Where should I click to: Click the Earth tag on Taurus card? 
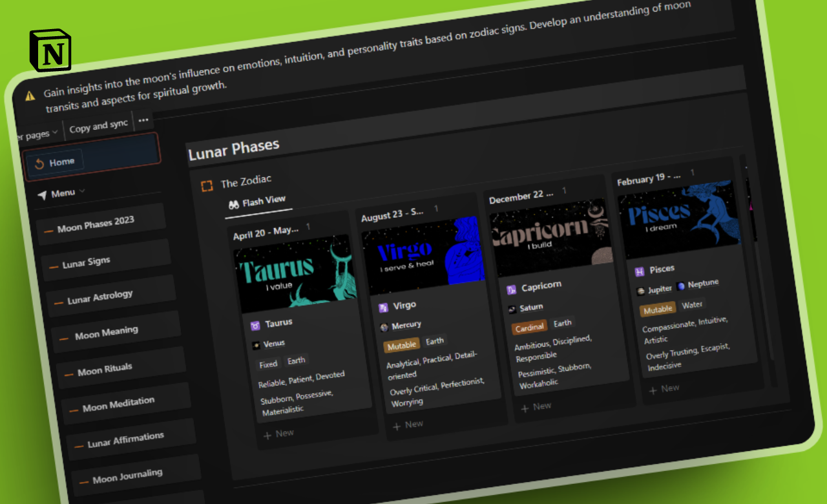tap(297, 361)
